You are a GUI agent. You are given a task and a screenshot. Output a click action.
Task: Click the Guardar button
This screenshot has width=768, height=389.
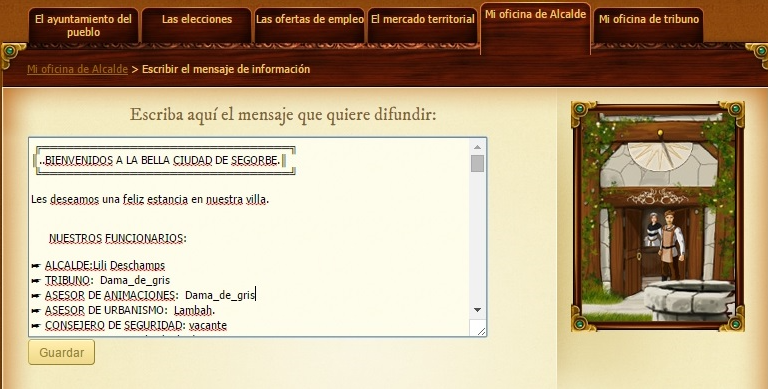click(x=61, y=352)
